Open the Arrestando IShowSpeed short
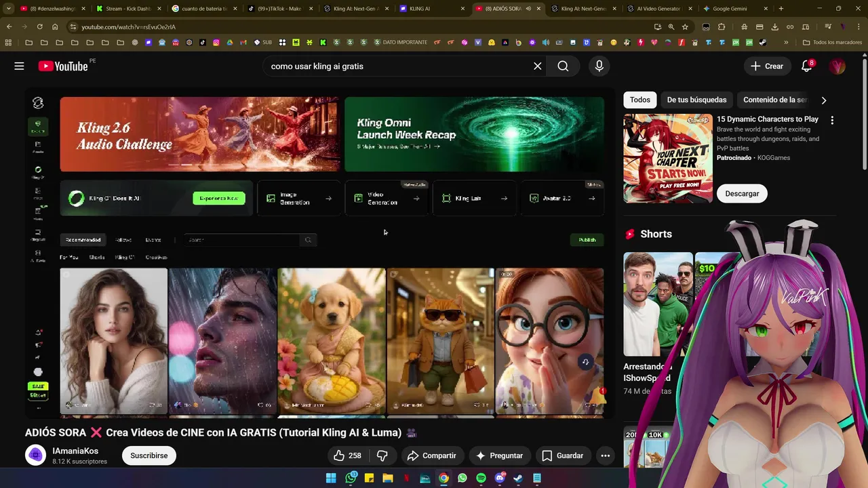This screenshot has height=488, width=868. pos(658,304)
